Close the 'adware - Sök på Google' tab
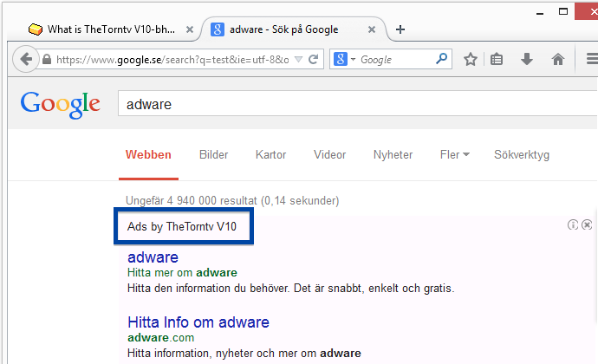Screen dimensions: 598x364 click(372, 29)
